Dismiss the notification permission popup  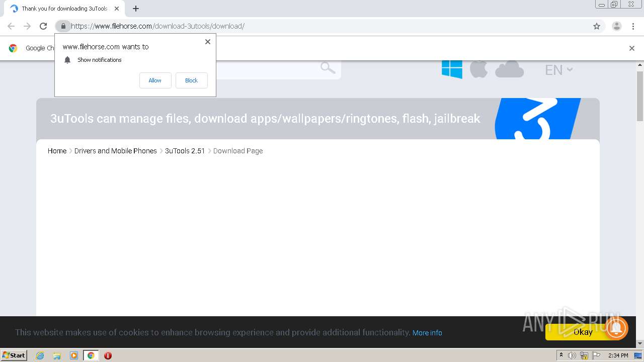(x=208, y=42)
